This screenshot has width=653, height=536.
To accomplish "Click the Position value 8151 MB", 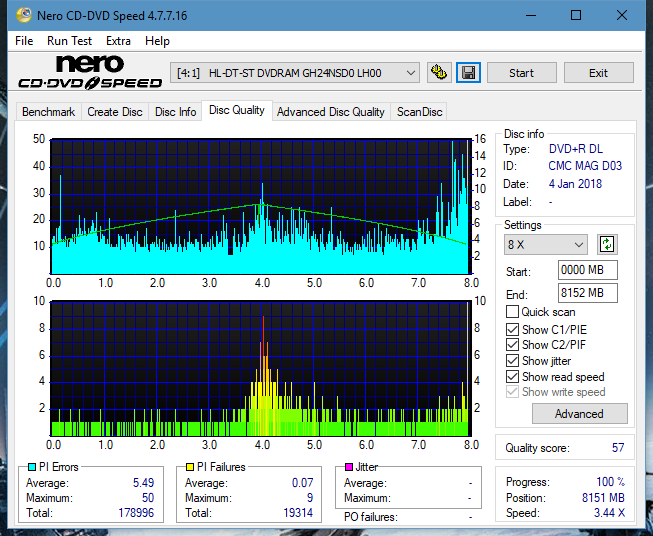I will 603,498.
